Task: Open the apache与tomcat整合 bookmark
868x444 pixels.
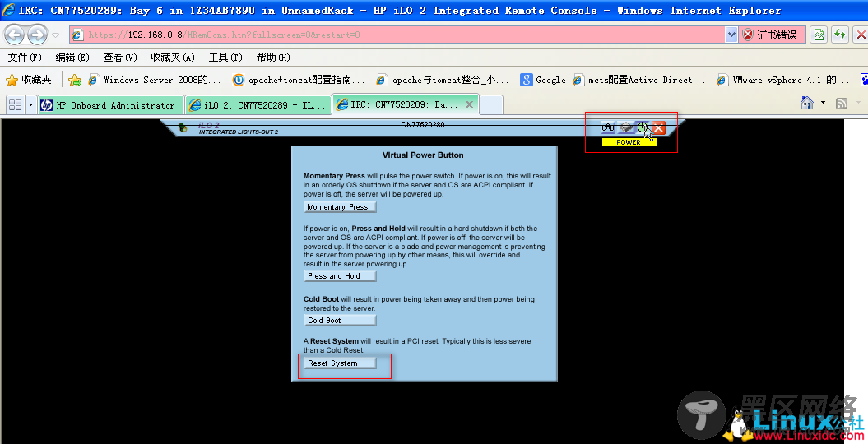Action: coord(443,81)
